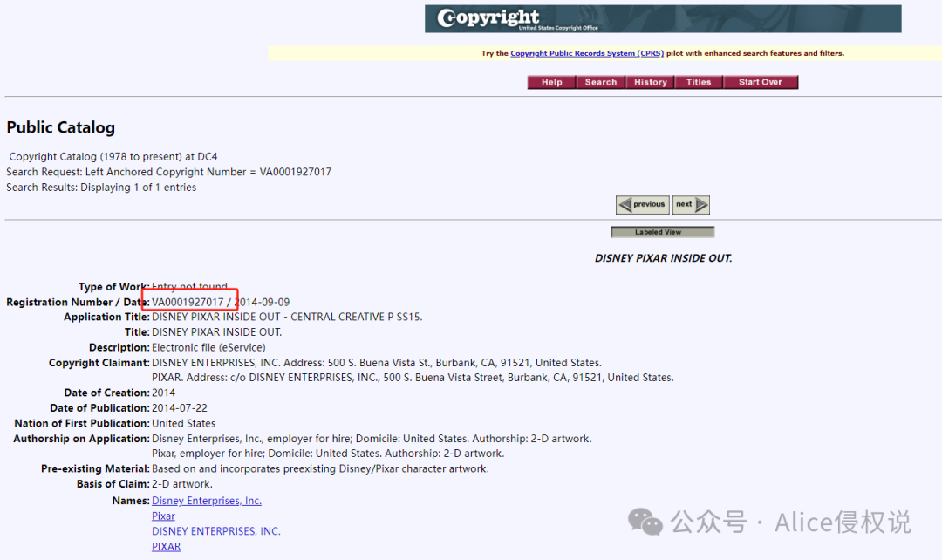Click the Search Results displaying entries line

point(101,188)
